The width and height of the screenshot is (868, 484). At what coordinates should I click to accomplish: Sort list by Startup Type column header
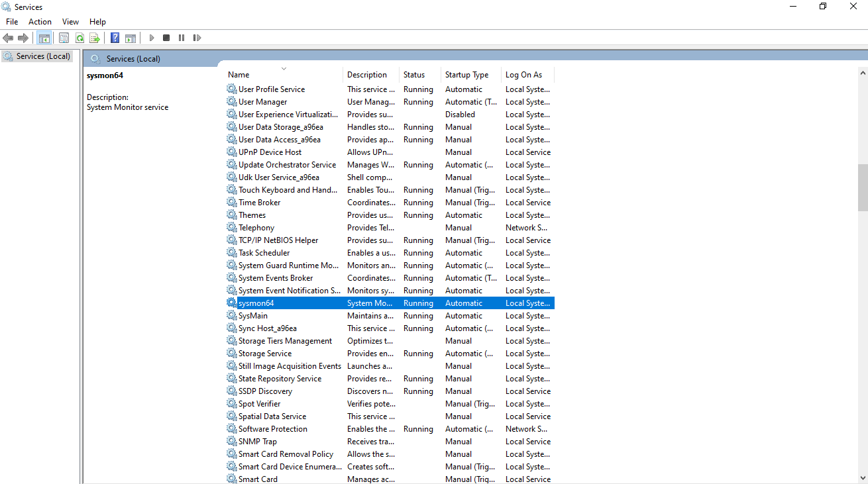coord(466,75)
